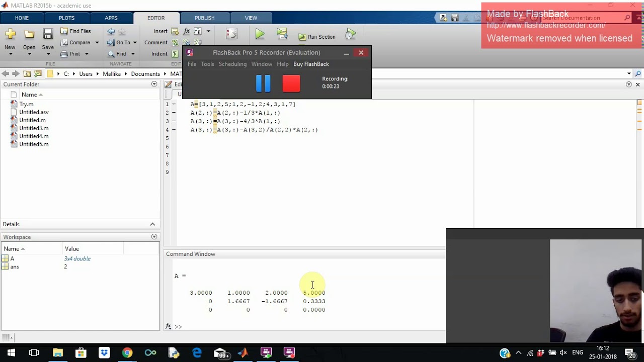Open Microsoft Edge from taskbar
The width and height of the screenshot is (644, 362).
click(x=197, y=352)
